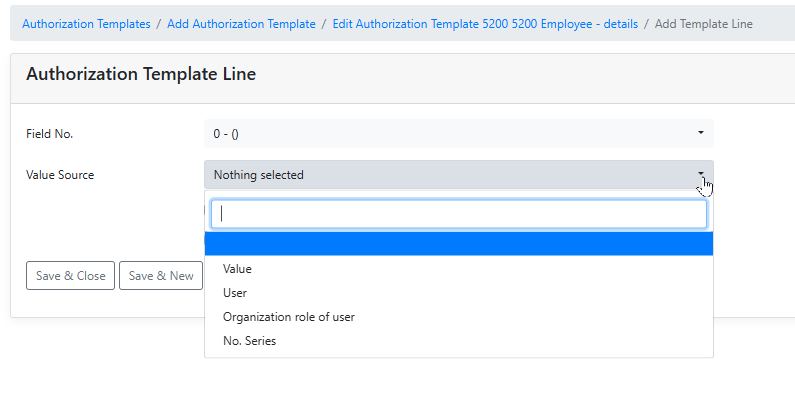The width and height of the screenshot is (795, 411).
Task: Pick 'User' in the Value Source options
Action: 235,293
